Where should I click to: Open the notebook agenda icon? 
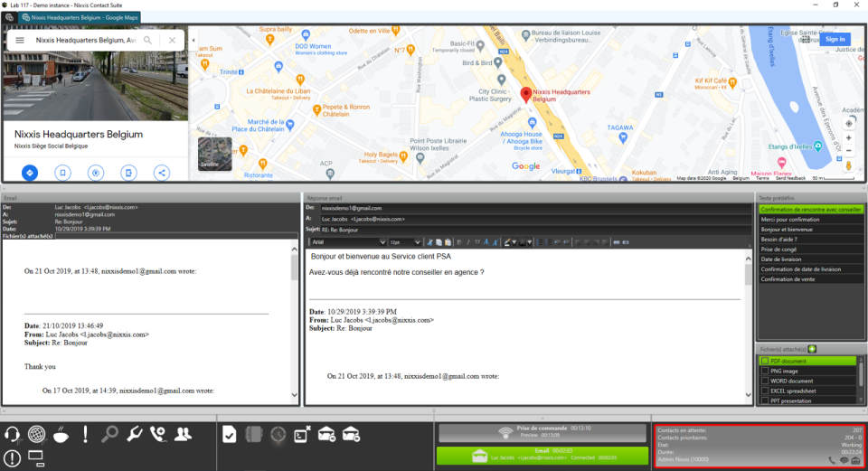pyautogui.click(x=253, y=435)
